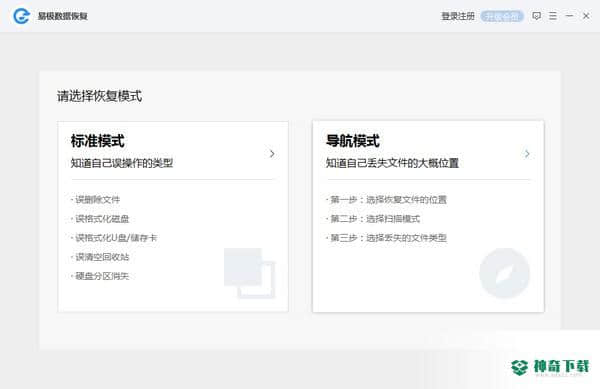Open the hamburger menu icon

pos(553,16)
